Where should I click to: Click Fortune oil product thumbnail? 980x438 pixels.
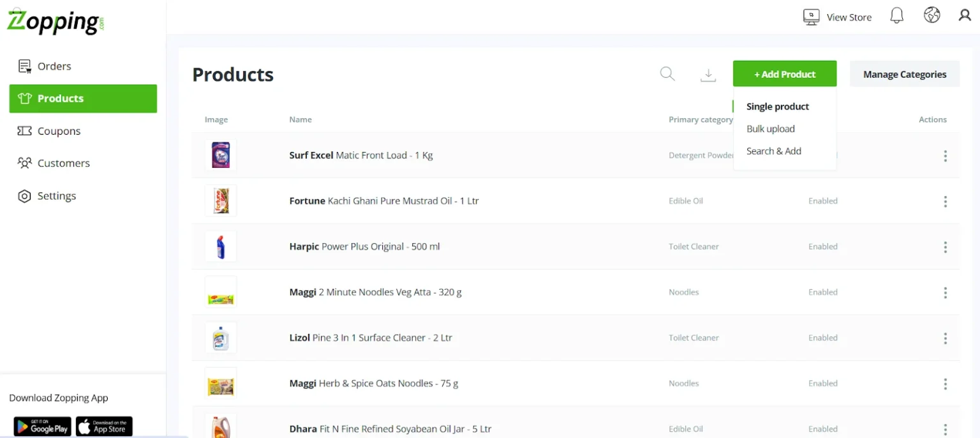click(x=221, y=200)
